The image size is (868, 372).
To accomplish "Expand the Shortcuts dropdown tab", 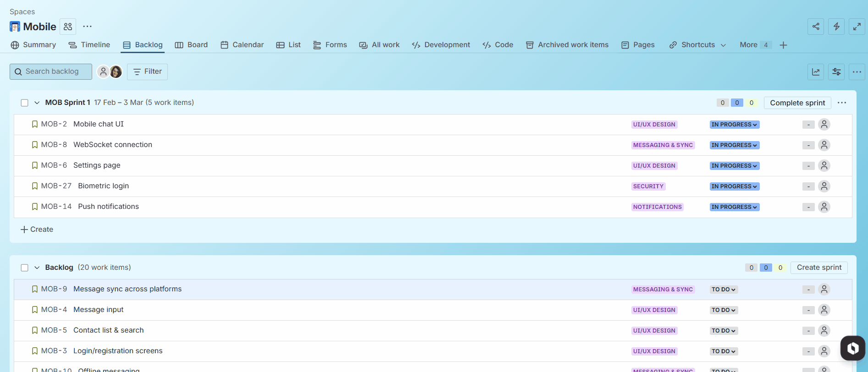I will click(697, 45).
